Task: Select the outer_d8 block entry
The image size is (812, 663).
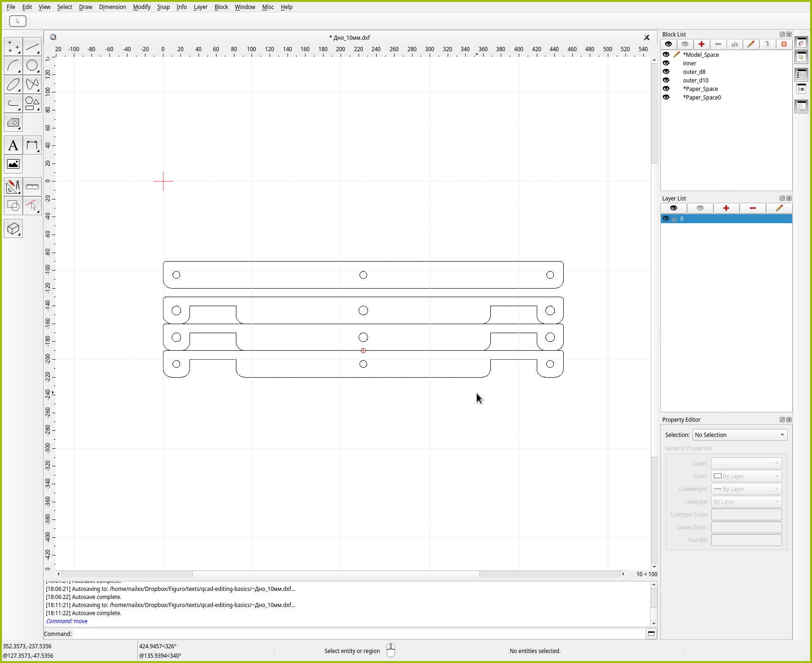Action: pos(694,72)
